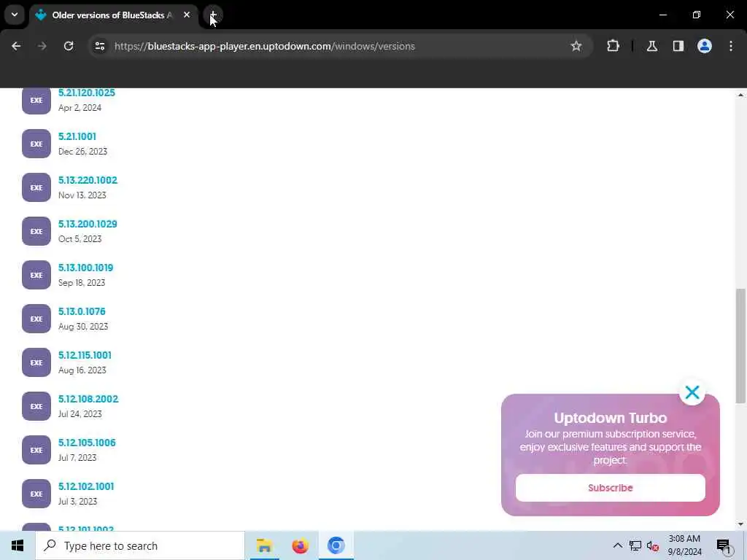Viewport: 747px width, 560px height.
Task: Open the Windows Start menu
Action: pyautogui.click(x=18, y=545)
